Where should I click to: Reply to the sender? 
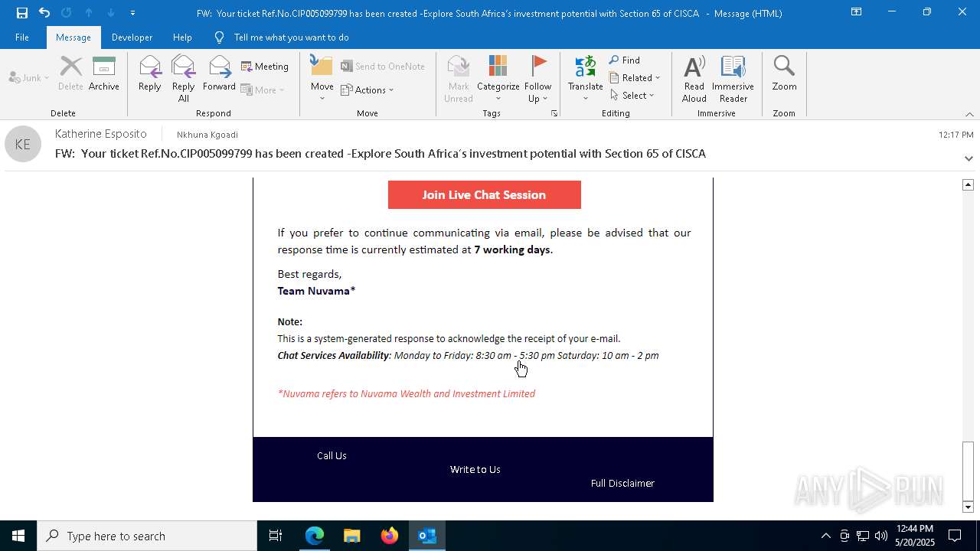pyautogui.click(x=149, y=74)
